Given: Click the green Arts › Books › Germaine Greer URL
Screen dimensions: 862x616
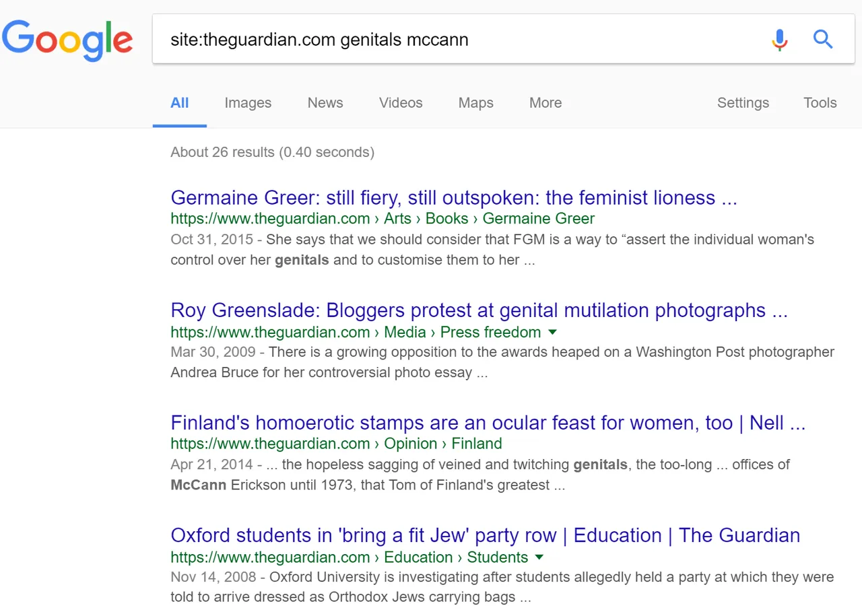Looking at the screenshot, I should 383,219.
